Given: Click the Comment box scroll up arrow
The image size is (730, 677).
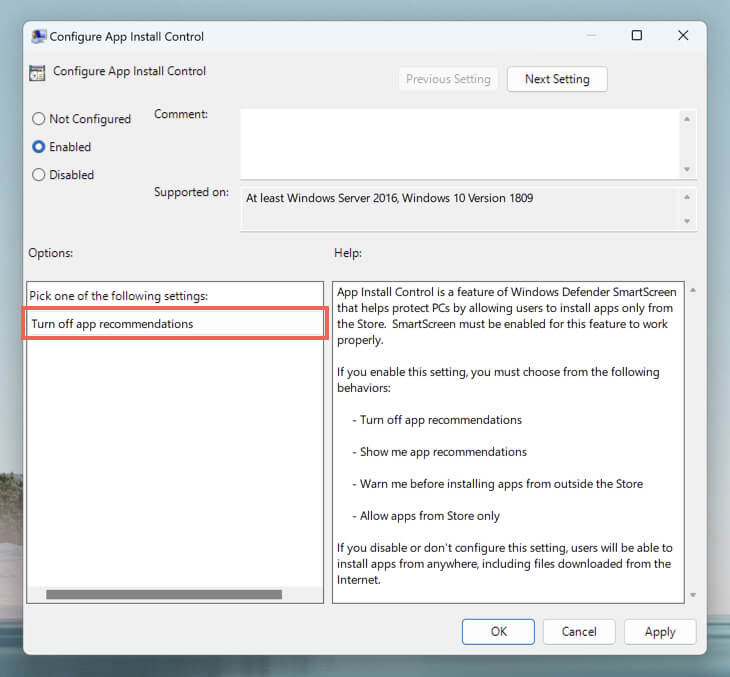Looking at the screenshot, I should [x=687, y=119].
